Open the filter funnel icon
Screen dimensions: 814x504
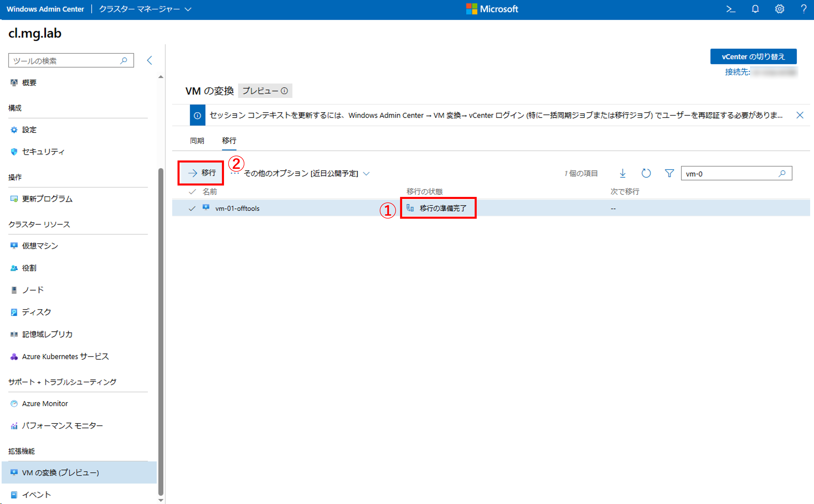pyautogui.click(x=669, y=173)
